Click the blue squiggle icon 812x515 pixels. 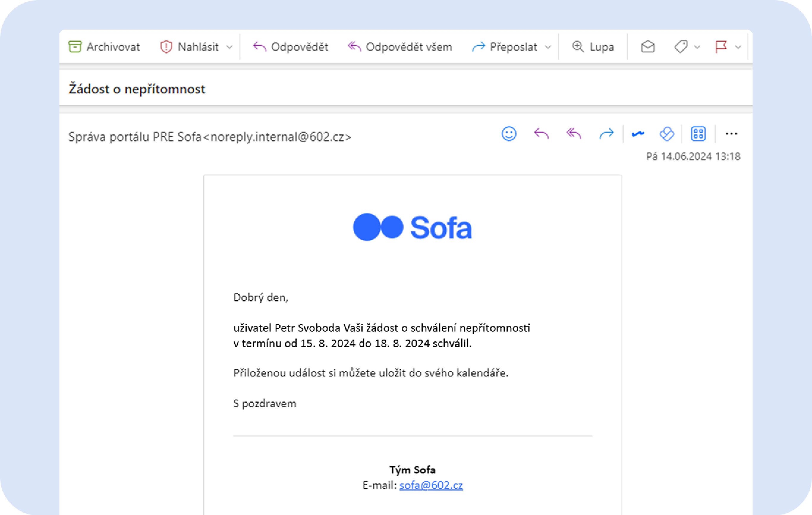pos(638,134)
